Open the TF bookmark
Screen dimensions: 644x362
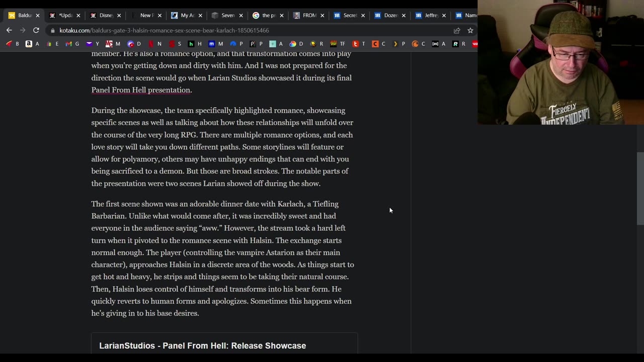pyautogui.click(x=338, y=44)
